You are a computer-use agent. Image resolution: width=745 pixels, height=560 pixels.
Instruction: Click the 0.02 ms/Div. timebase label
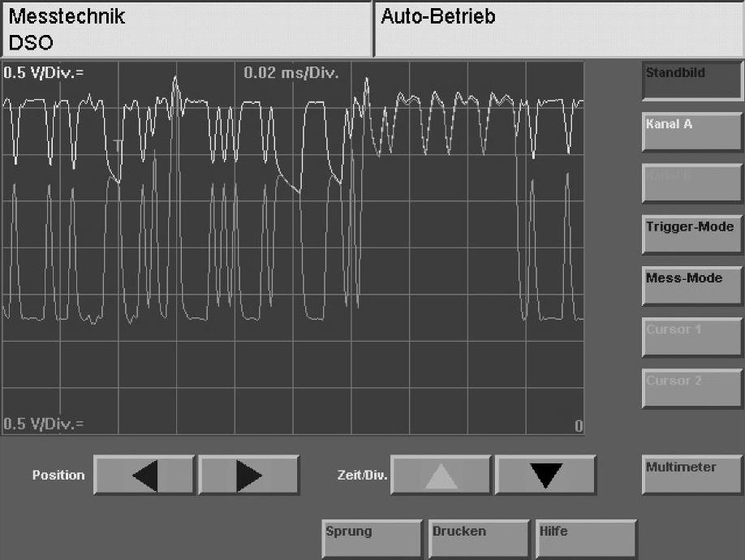point(291,73)
